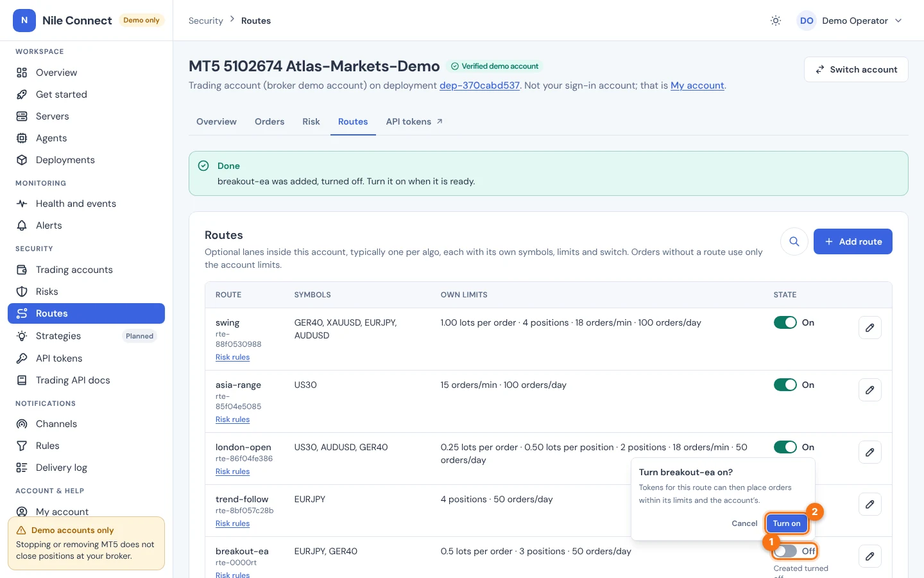Expand the Demo Operator user menu
This screenshot has width=924, height=578.
850,21
